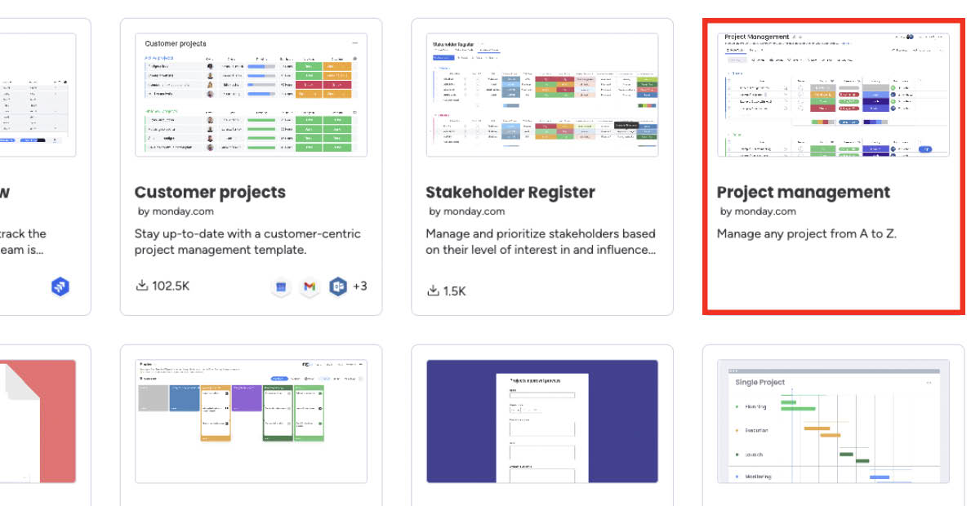The height and width of the screenshot is (506, 980).
Task: Click 'by monday.com' under Customer projects
Action: click(x=176, y=211)
